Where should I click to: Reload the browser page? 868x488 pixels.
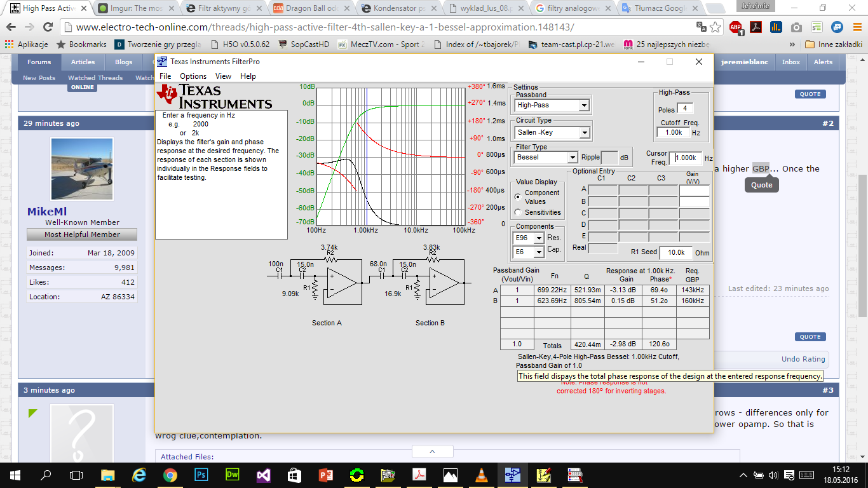pos(48,27)
